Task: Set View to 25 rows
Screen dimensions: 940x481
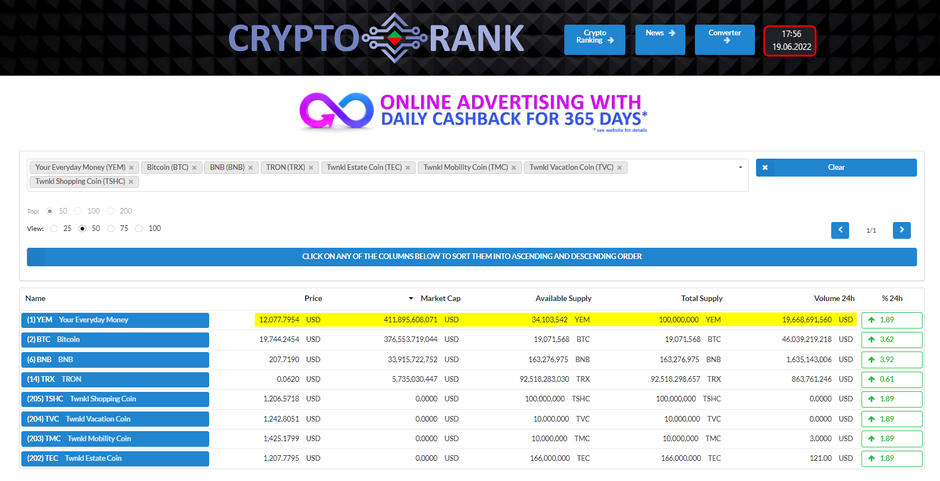Action: [54, 229]
